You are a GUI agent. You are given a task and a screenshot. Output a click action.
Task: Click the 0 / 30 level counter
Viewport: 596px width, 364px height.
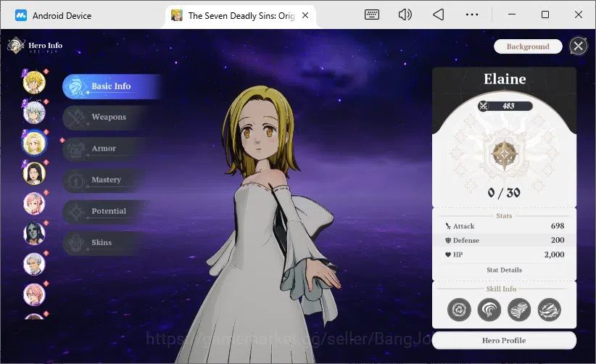pyautogui.click(x=504, y=193)
